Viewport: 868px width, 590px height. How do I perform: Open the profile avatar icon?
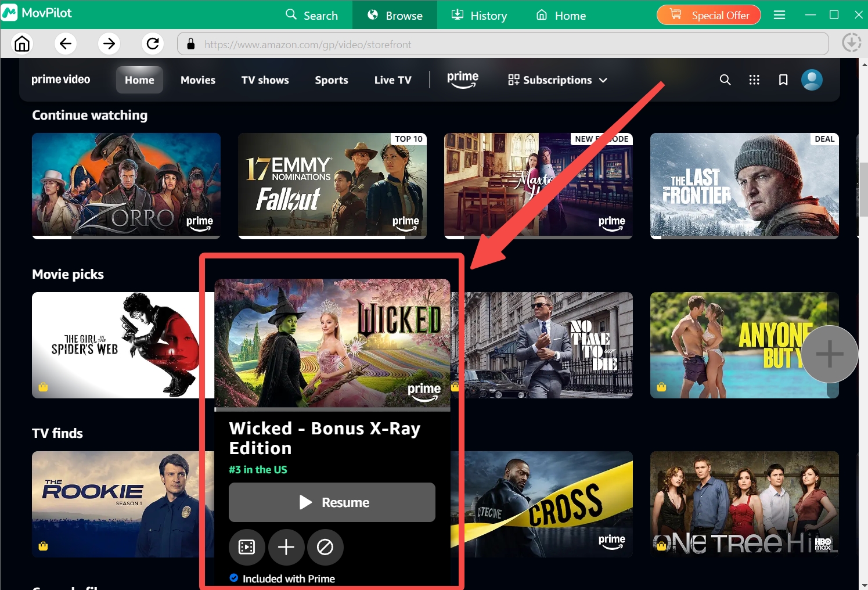click(812, 80)
